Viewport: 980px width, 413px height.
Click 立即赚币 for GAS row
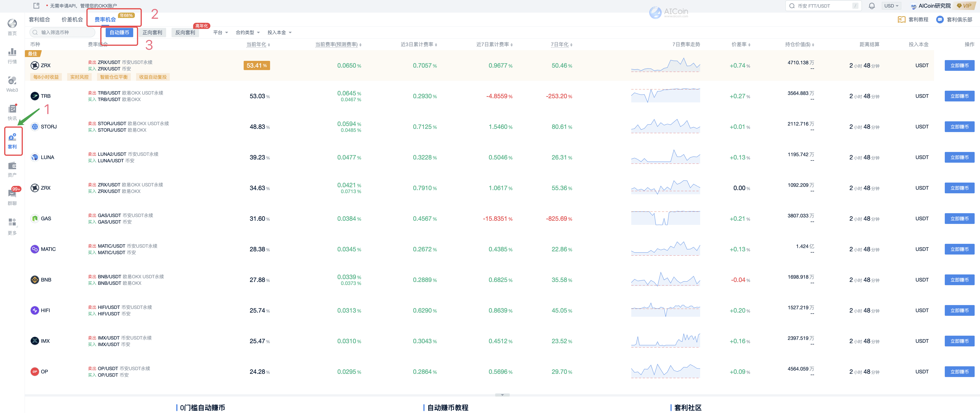959,218
